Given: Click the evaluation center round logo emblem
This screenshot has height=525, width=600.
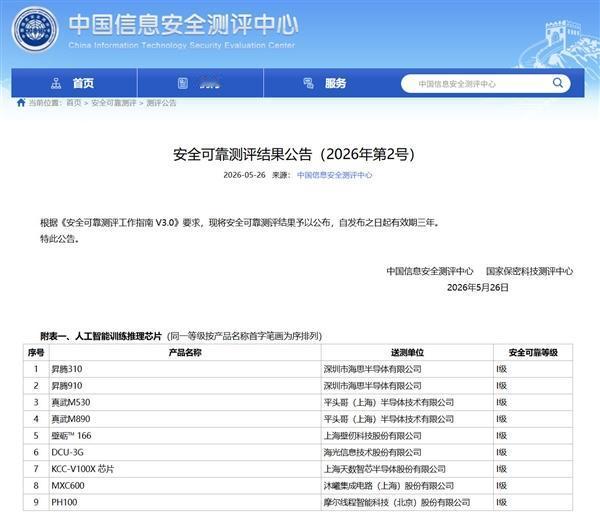Looking at the screenshot, I should pos(35,29).
